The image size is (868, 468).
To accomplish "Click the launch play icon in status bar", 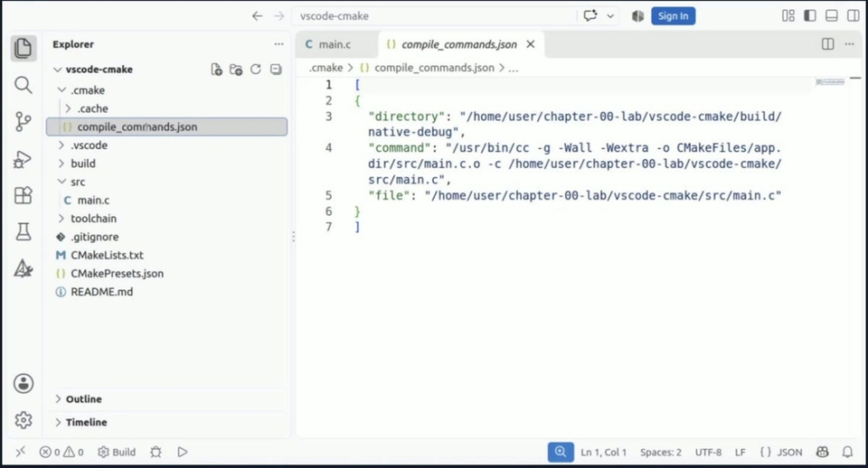I will (182, 452).
